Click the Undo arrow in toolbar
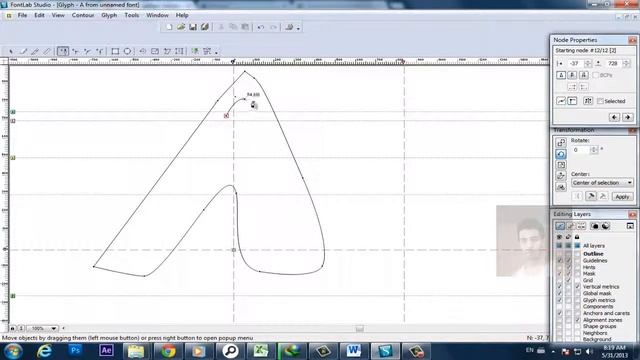 261,27
